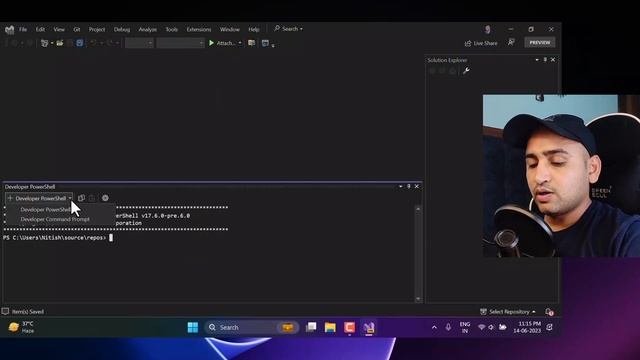The image size is (640, 360).
Task: Open the Analyze menu
Action: [x=147, y=29]
